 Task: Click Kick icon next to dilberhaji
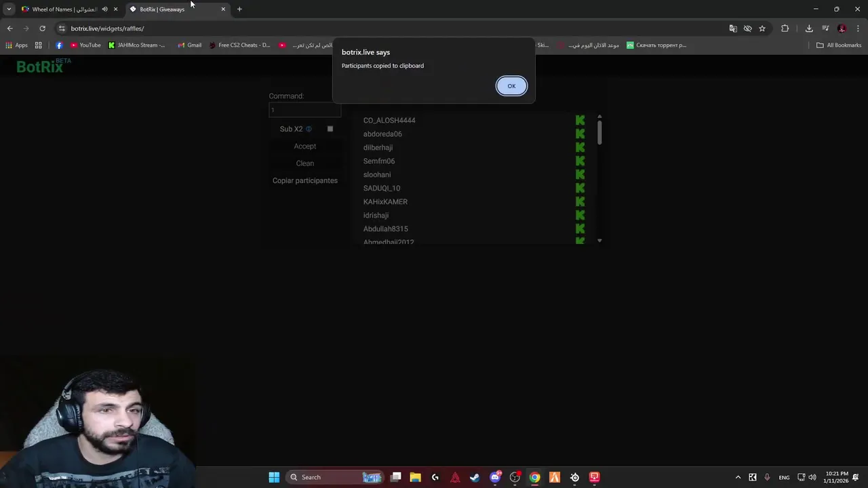tap(580, 148)
